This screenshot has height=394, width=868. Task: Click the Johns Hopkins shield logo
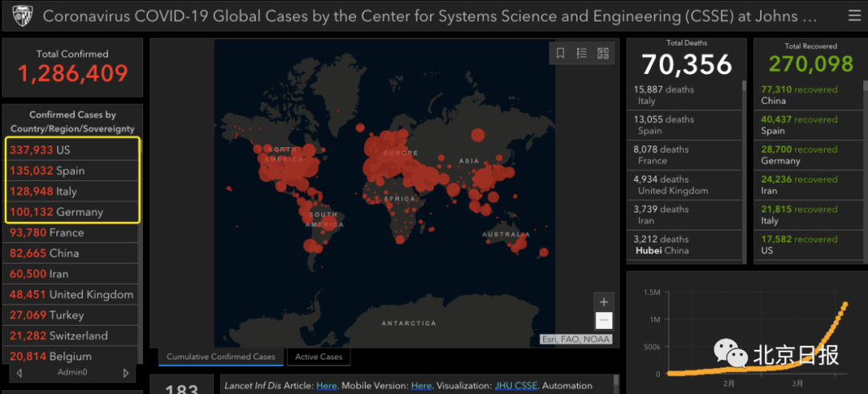click(21, 16)
